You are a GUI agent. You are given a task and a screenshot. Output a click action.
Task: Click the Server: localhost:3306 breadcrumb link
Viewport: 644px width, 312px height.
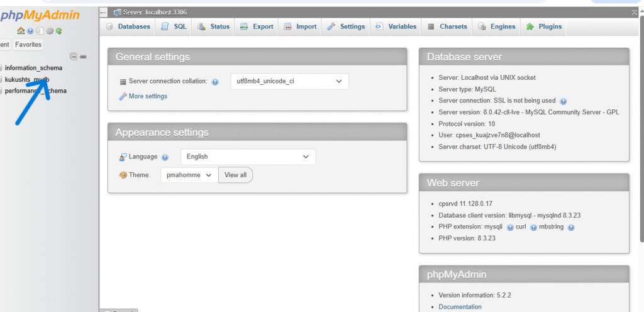coord(155,13)
